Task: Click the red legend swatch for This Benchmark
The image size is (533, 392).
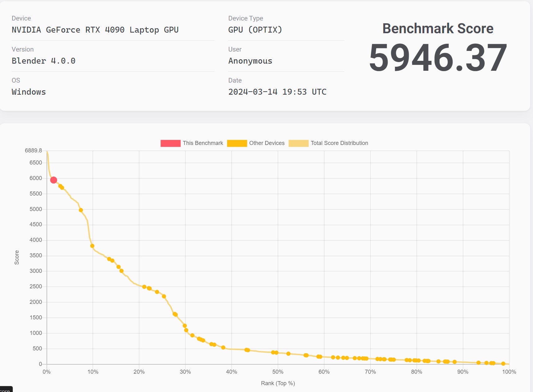Action: click(170, 143)
